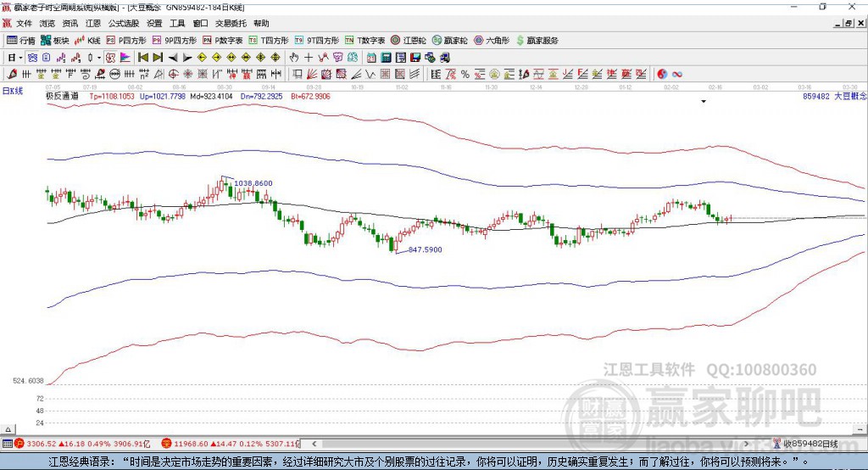Image resolution: width=868 pixels, height=470 pixels.
Task: Click the round target crosshair icon
Action: click(x=173, y=75)
